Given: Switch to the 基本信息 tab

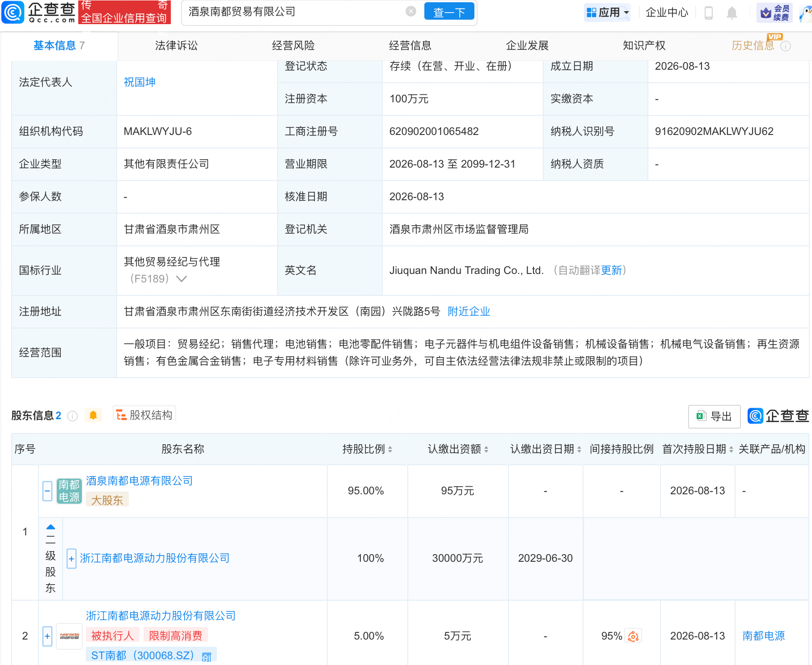Looking at the screenshot, I should click(59, 46).
